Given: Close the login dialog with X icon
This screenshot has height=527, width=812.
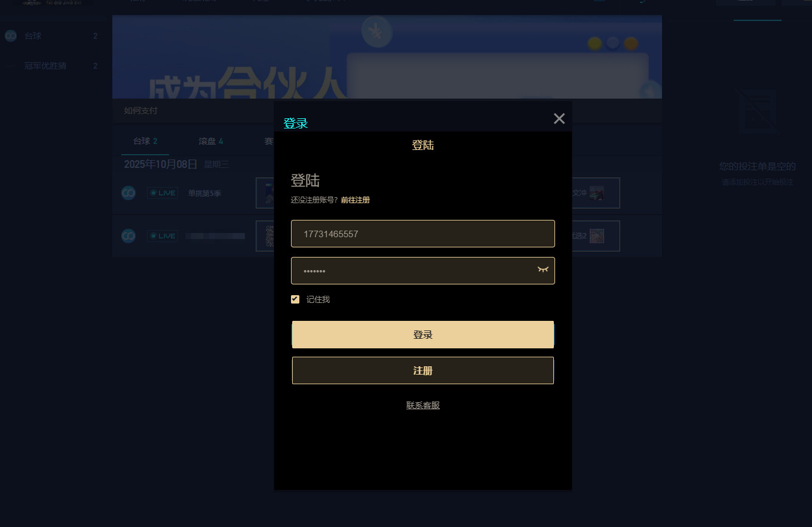Looking at the screenshot, I should (x=559, y=118).
